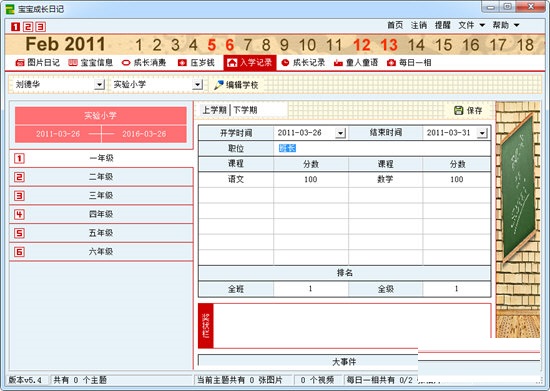Select day 6 in the calendar strip
Image resolution: width=550 pixels, height=391 pixels.
point(230,45)
